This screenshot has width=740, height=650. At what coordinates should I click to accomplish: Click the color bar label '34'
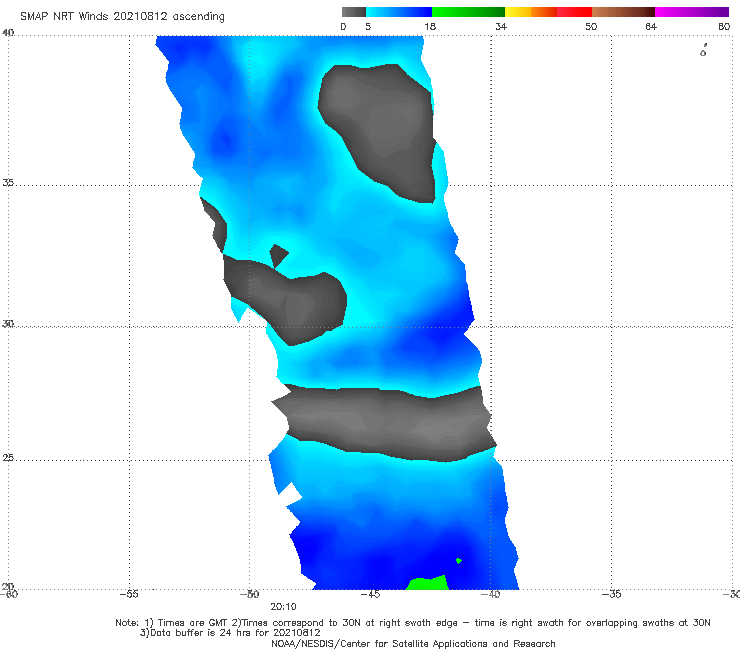501,26
